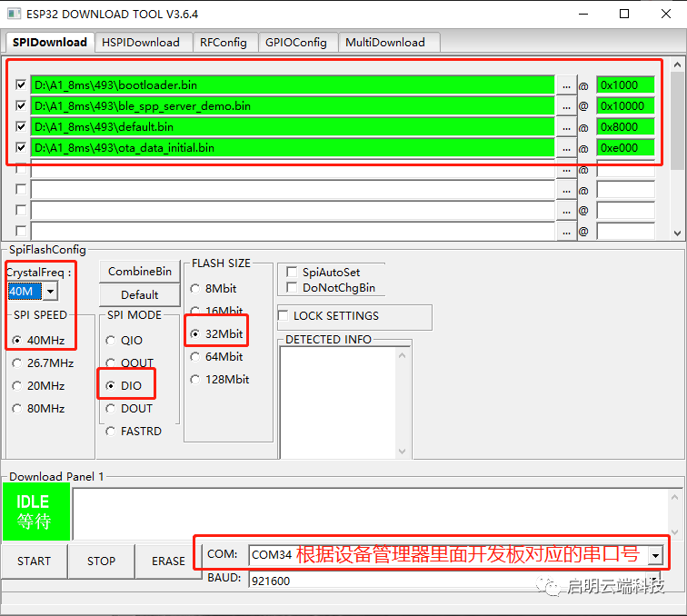Uncheck the ota_data_initial.bin checkbox
This screenshot has width=687, height=616.
tap(21, 147)
